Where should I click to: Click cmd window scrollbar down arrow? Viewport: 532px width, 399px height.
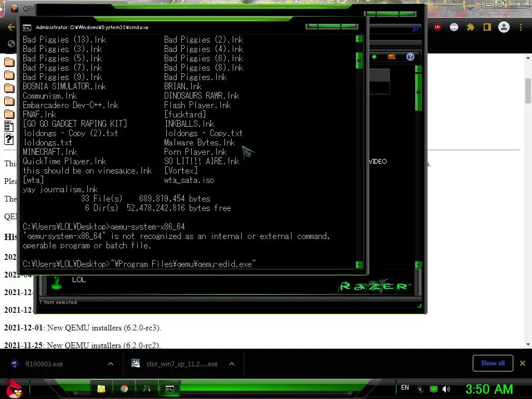(360, 264)
